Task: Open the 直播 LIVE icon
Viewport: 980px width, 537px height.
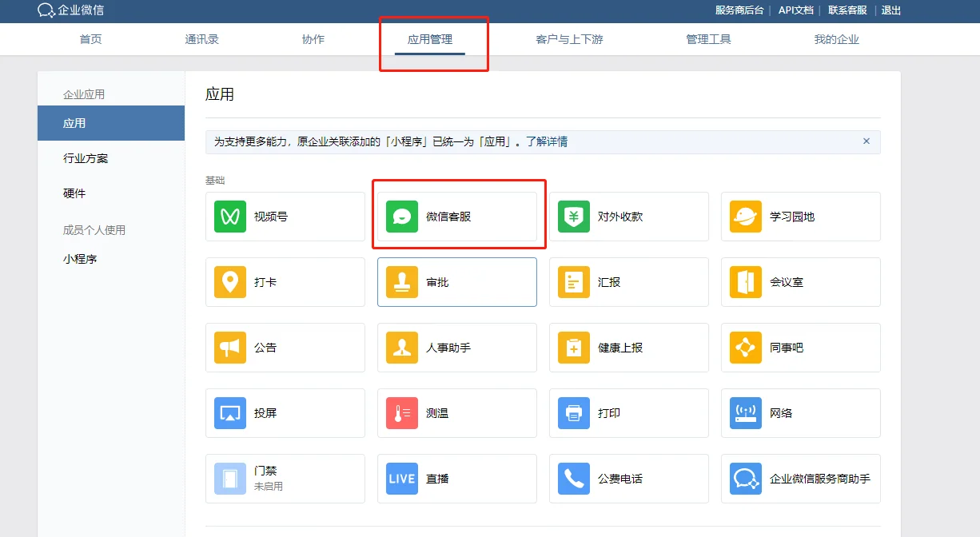Action: (x=402, y=479)
